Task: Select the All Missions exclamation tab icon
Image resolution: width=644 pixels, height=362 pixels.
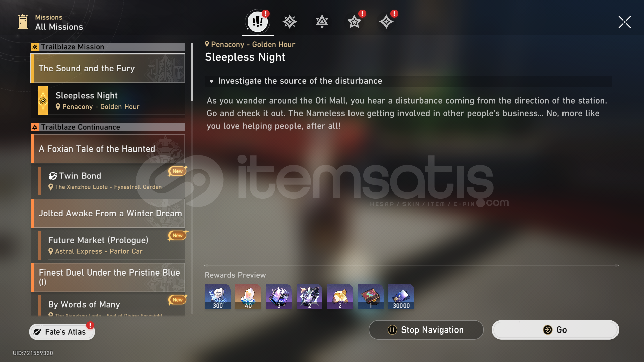Action: pyautogui.click(x=257, y=22)
